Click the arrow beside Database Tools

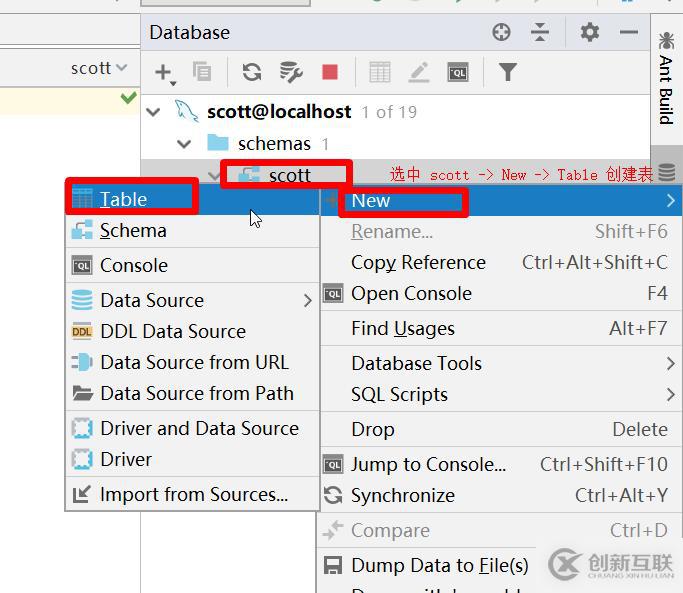(671, 363)
